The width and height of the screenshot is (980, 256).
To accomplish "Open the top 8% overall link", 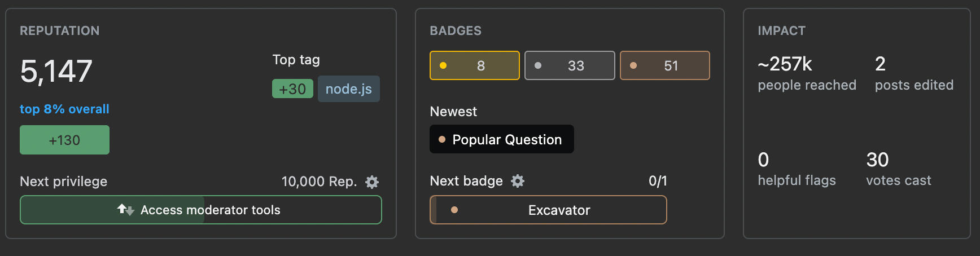I will (64, 109).
